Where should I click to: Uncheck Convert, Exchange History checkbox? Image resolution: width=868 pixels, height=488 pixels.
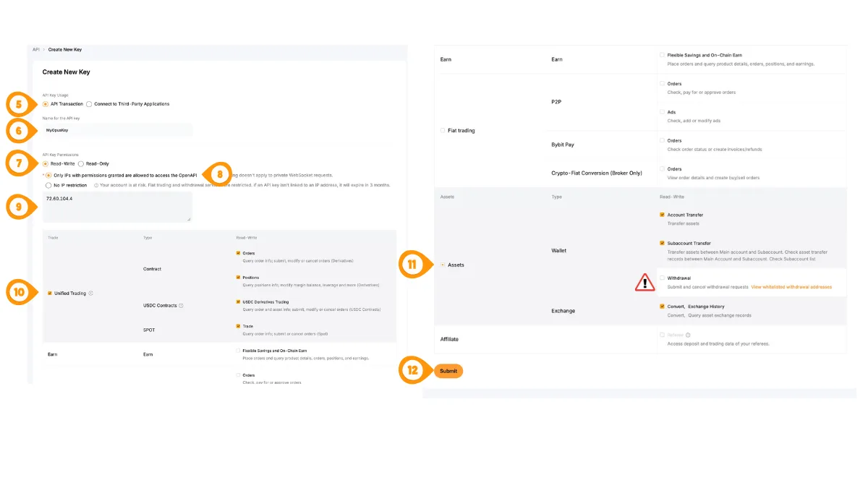[662, 307]
